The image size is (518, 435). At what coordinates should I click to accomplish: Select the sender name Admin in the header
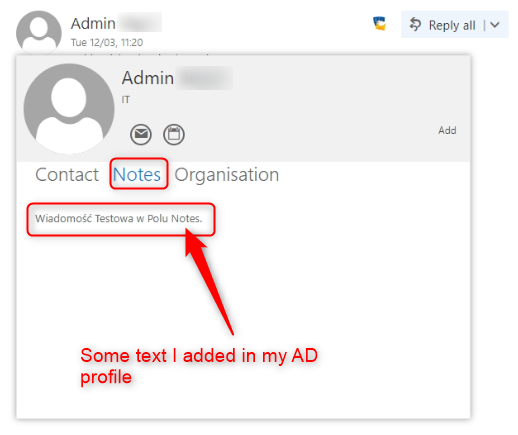[93, 24]
